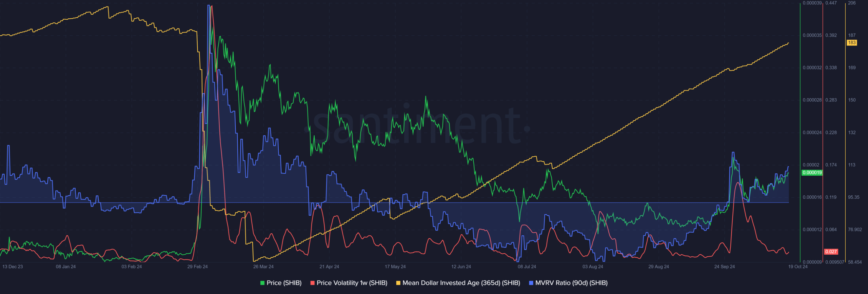Select the 19 Oct 24 date label
This screenshot has height=294, width=868.
point(797,267)
